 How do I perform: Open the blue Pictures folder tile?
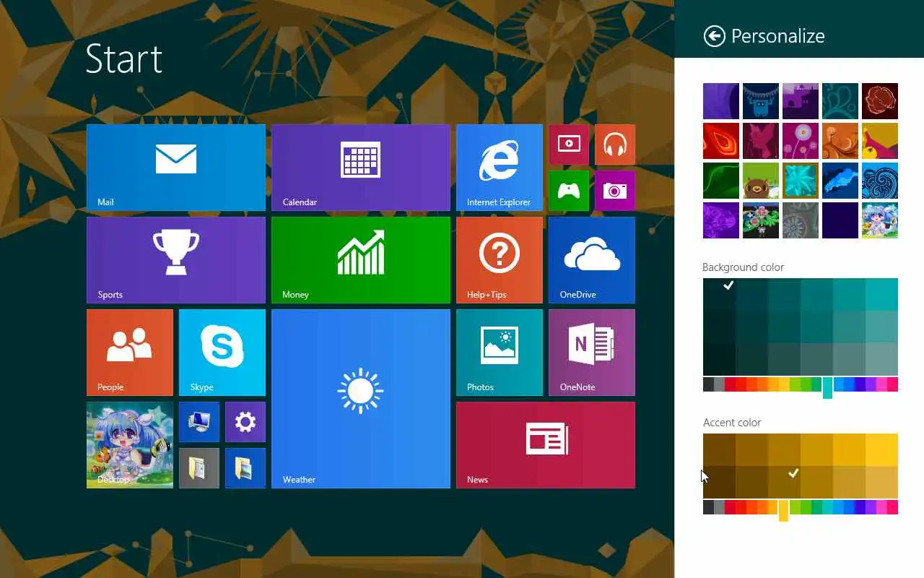[245, 468]
